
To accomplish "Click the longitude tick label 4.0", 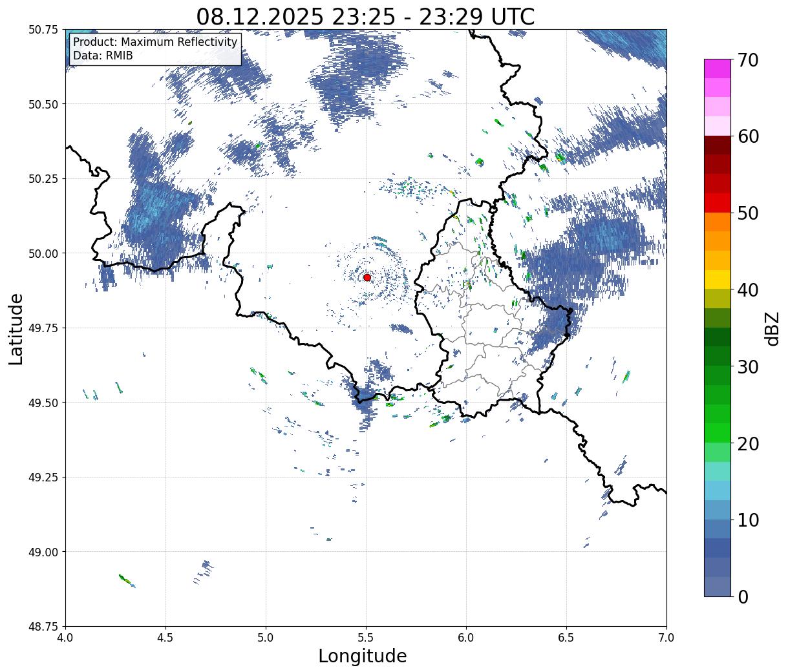I will (x=65, y=638).
